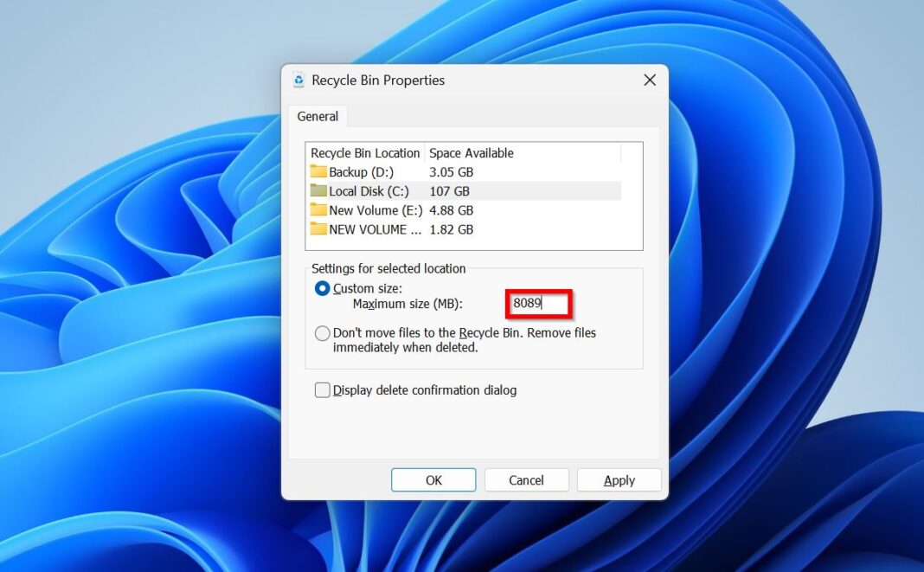This screenshot has width=924, height=572.
Task: Click the NEW VOLUME folder icon
Action: [x=318, y=229]
